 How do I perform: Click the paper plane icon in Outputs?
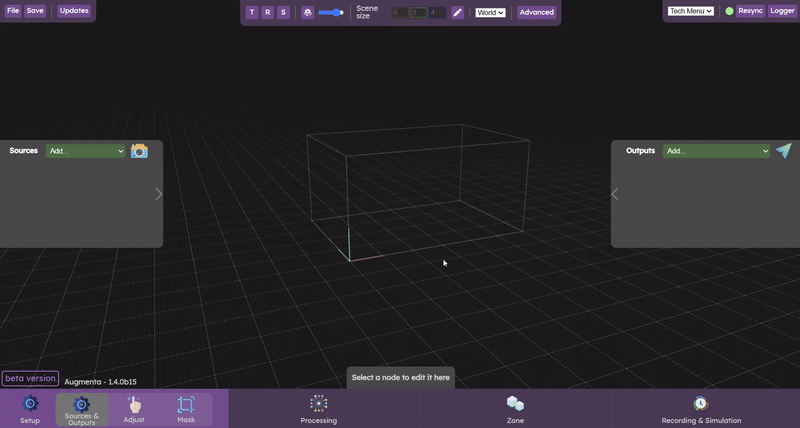(x=784, y=150)
